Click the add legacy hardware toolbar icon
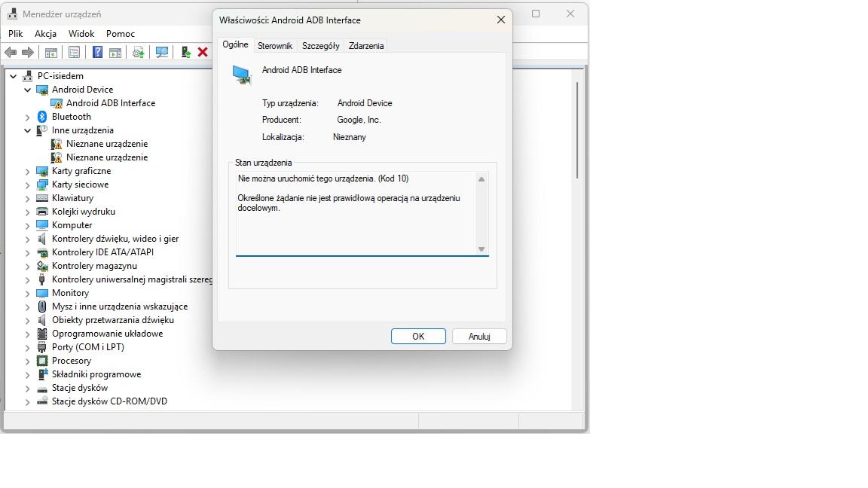 pyautogui.click(x=185, y=52)
